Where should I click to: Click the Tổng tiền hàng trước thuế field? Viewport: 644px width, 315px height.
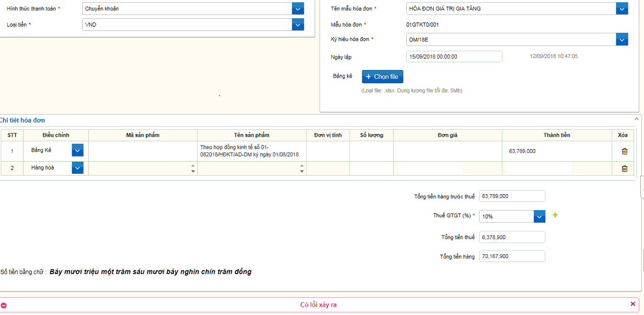tap(512, 196)
